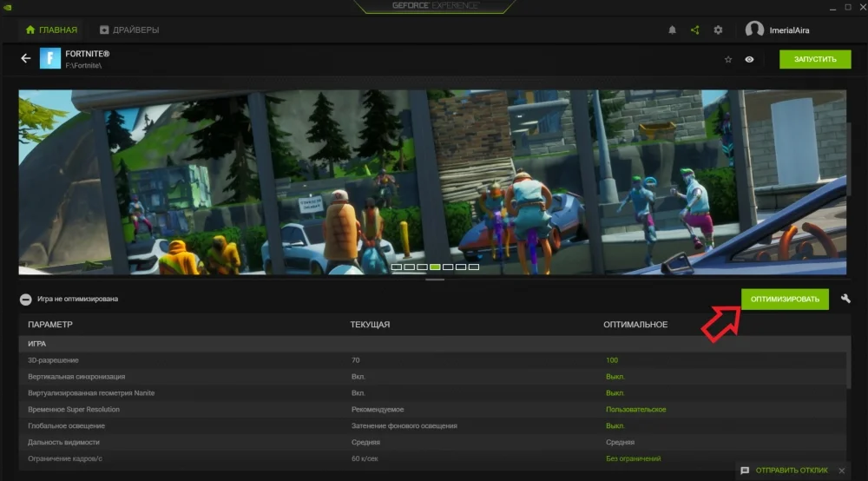Launch game with ЗАПУСТИТЬ button
The height and width of the screenshot is (481, 868).
(815, 59)
